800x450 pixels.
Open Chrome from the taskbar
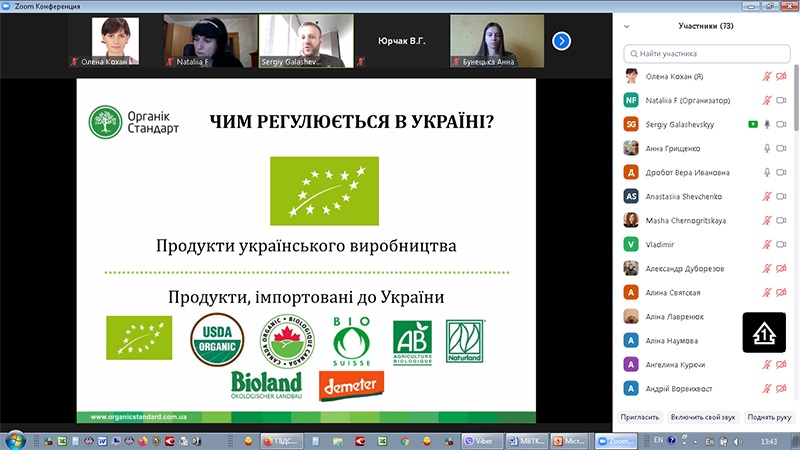[405, 441]
